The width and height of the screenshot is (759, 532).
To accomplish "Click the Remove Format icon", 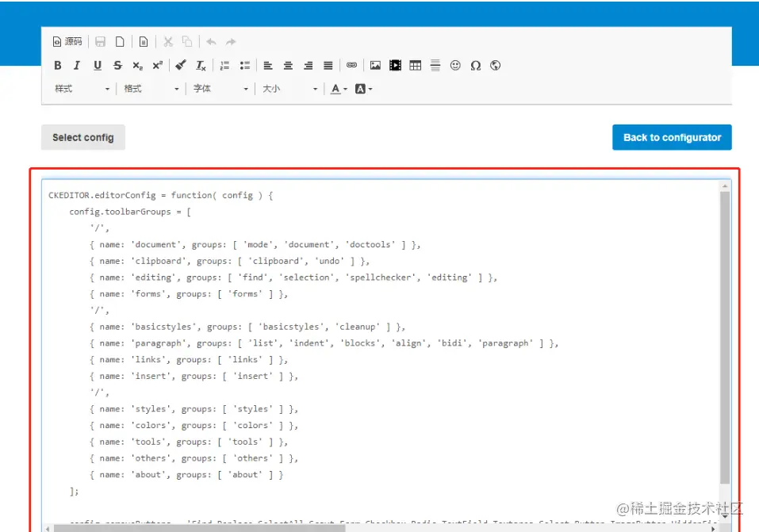I will [x=201, y=65].
